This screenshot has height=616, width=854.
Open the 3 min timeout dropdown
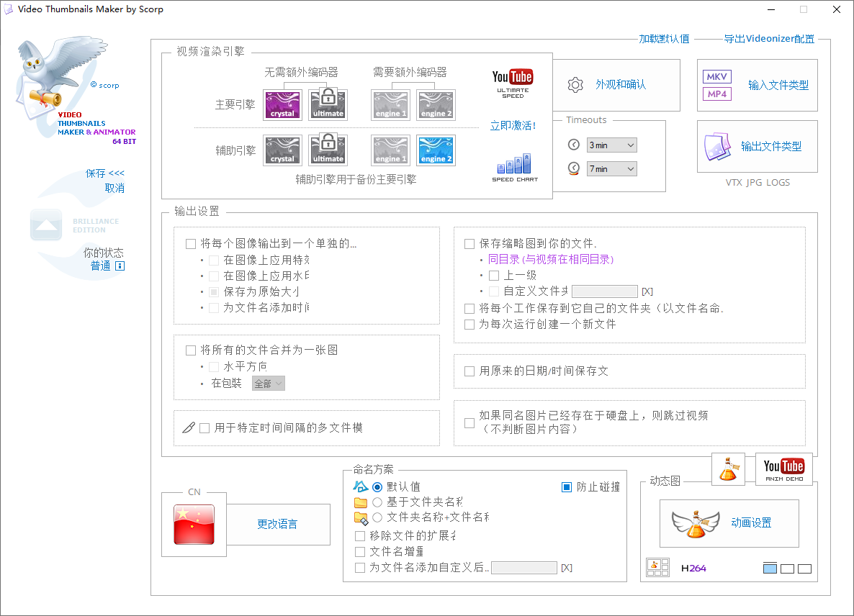(611, 145)
